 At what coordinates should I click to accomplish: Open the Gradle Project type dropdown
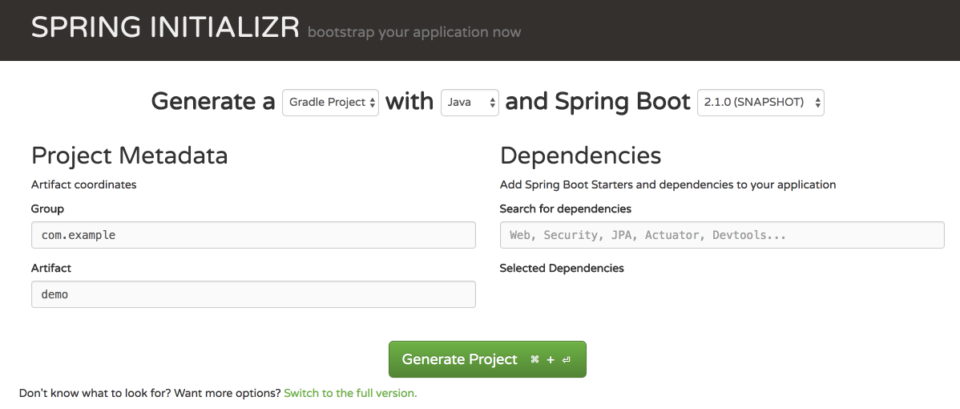click(x=330, y=102)
